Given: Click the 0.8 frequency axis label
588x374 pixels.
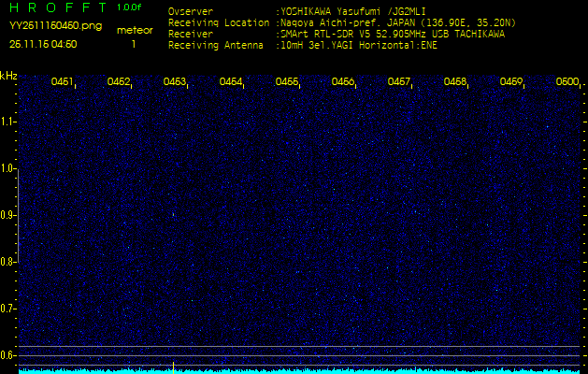Looking at the screenshot, I should (8, 262).
